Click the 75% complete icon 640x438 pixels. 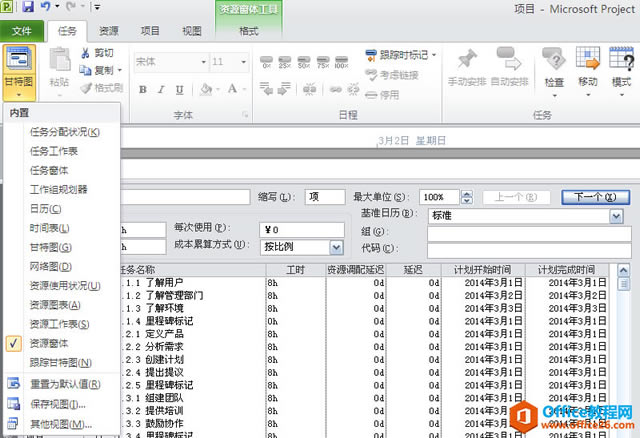323,62
